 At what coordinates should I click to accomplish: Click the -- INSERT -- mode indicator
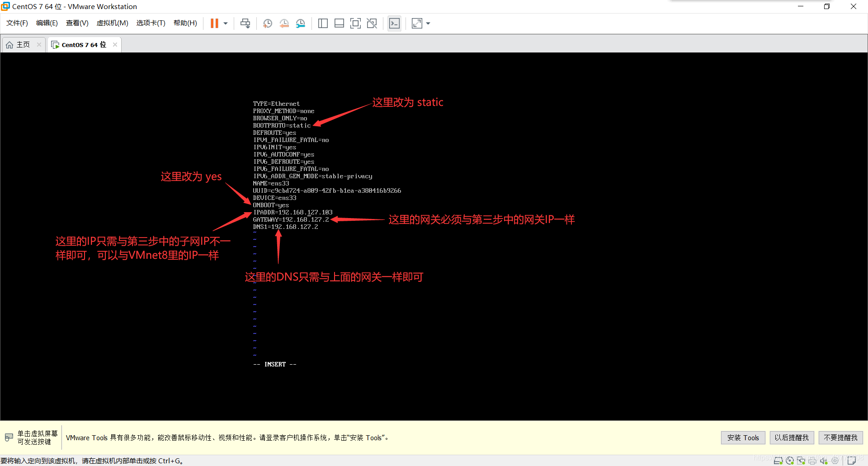[275, 364]
